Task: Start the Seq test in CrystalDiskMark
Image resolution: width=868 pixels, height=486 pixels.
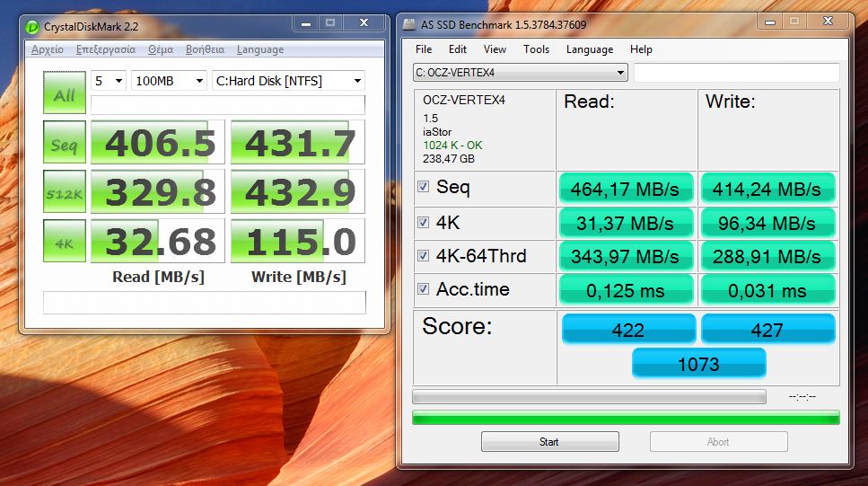Action: (x=65, y=142)
